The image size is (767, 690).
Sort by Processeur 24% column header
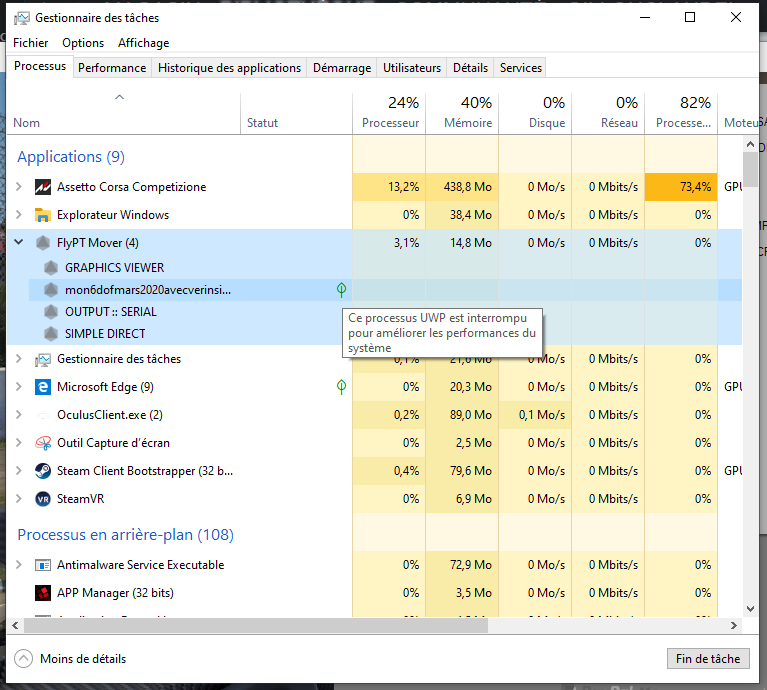point(389,113)
